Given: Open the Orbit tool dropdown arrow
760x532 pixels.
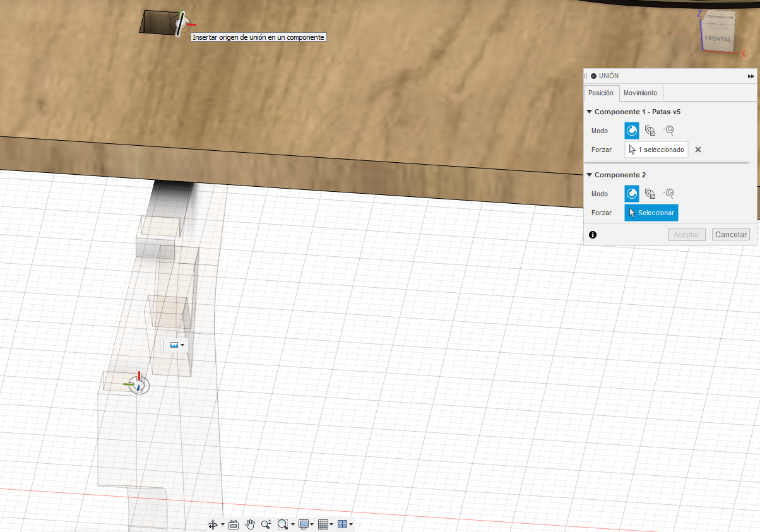Looking at the screenshot, I should click(223, 525).
